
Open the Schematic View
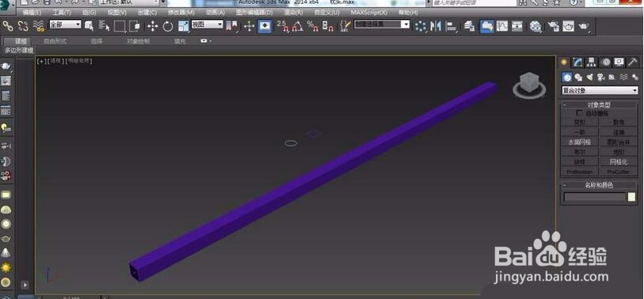[x=517, y=26]
